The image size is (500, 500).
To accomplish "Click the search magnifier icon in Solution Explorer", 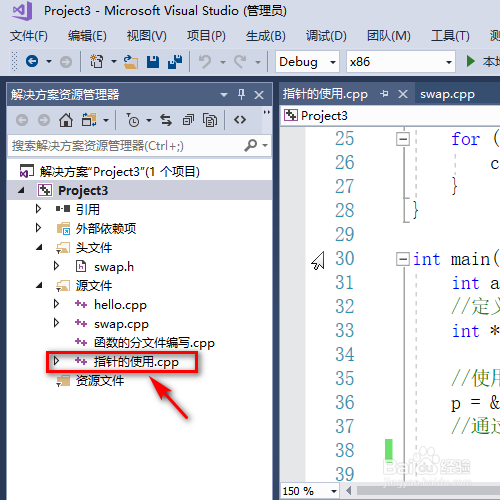I will click(x=251, y=145).
